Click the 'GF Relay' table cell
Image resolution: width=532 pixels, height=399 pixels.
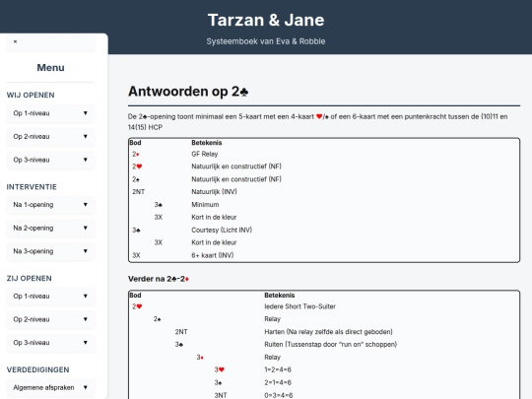click(205, 154)
